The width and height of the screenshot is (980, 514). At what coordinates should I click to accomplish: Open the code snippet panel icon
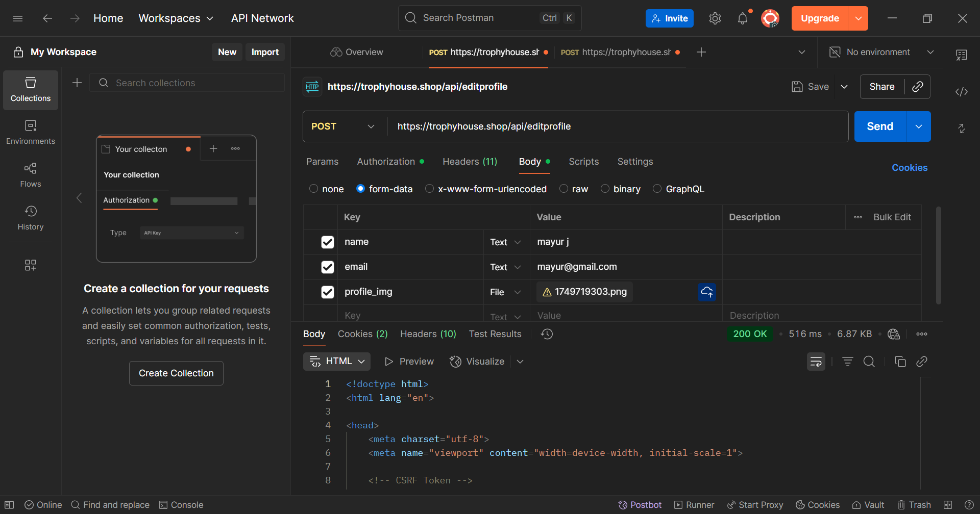point(962,92)
